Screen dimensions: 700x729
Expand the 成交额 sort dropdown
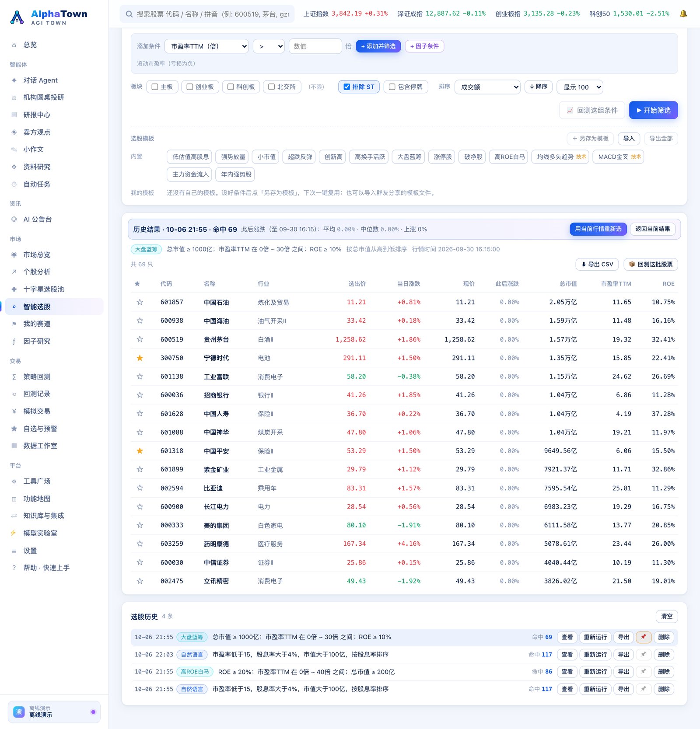(x=487, y=87)
